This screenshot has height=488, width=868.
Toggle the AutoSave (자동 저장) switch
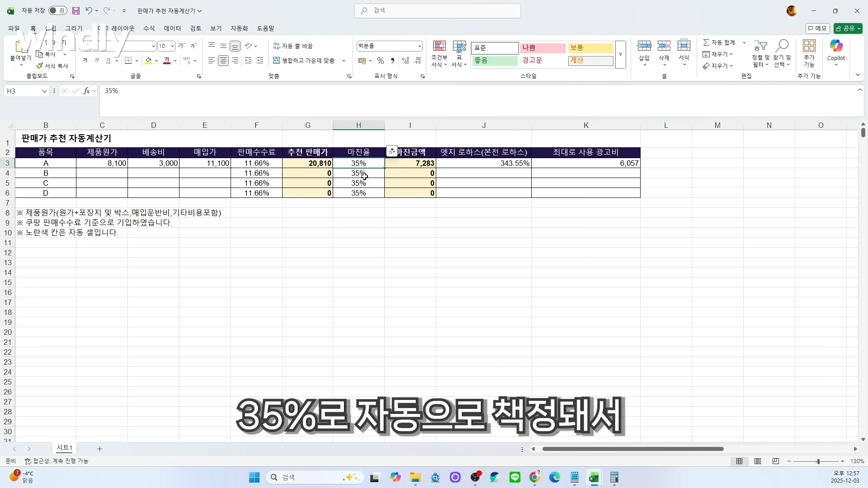click(x=57, y=10)
